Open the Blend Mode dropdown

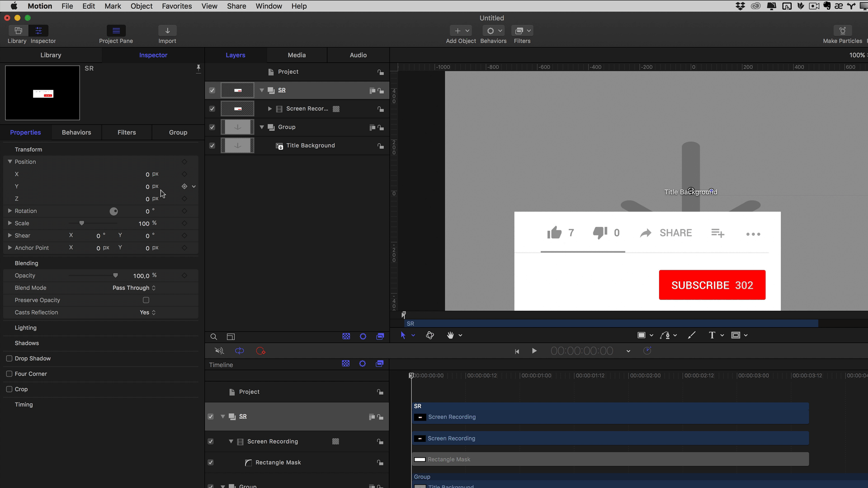click(134, 288)
